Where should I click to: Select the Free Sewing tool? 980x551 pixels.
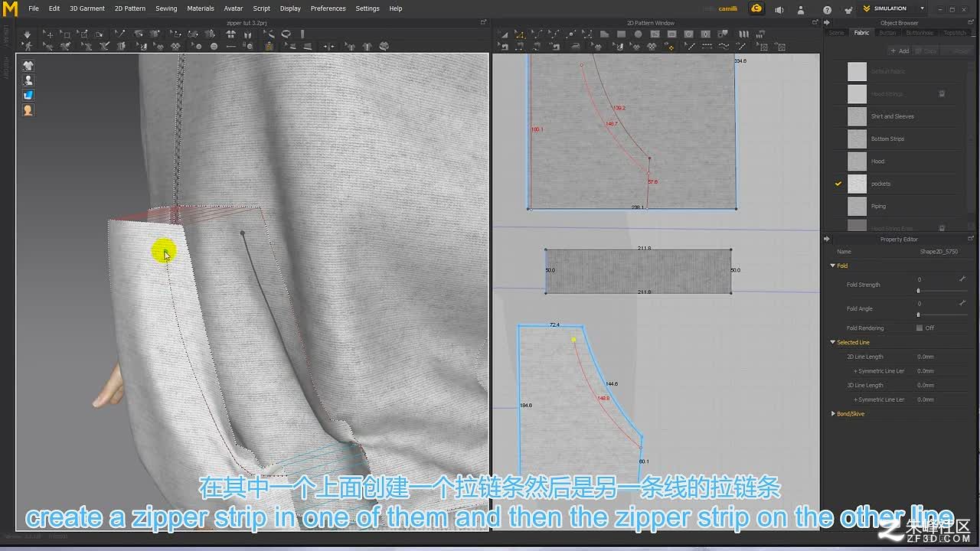(536, 47)
